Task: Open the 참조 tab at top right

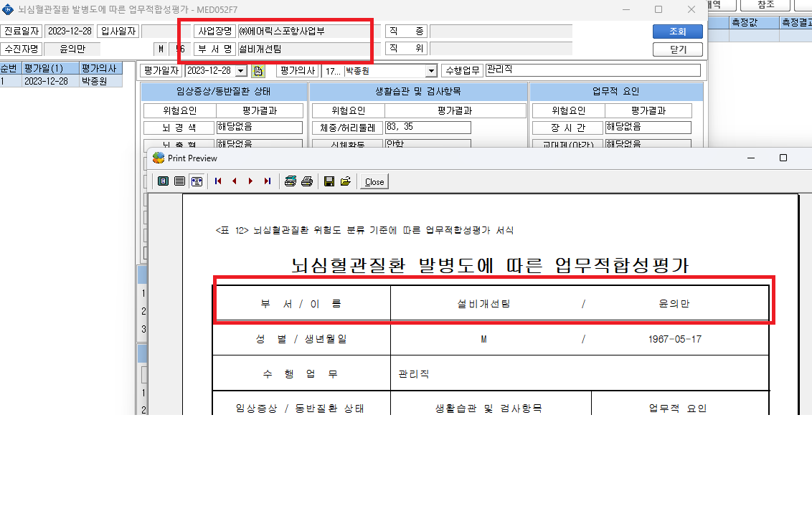Action: 765,4
